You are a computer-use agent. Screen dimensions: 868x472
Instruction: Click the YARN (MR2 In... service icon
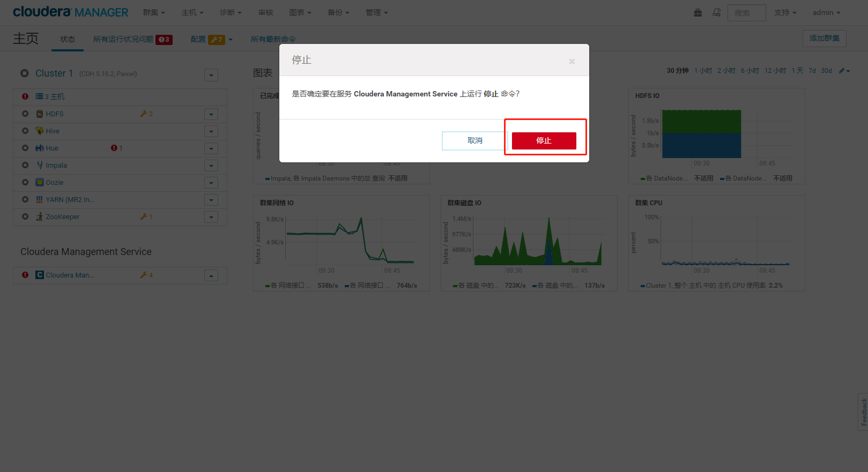tap(39, 199)
